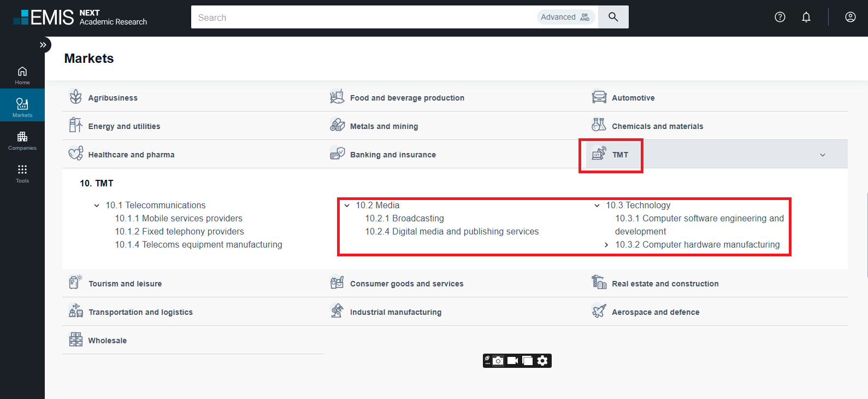Click the search magnifier button
The image size is (868, 399).
(613, 17)
